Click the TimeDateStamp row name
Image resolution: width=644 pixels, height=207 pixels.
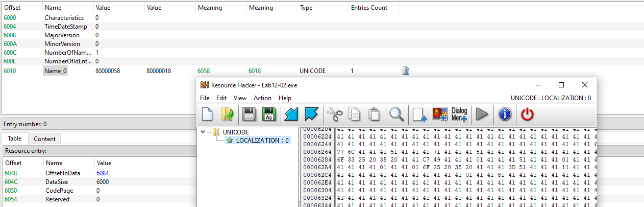pos(65,27)
